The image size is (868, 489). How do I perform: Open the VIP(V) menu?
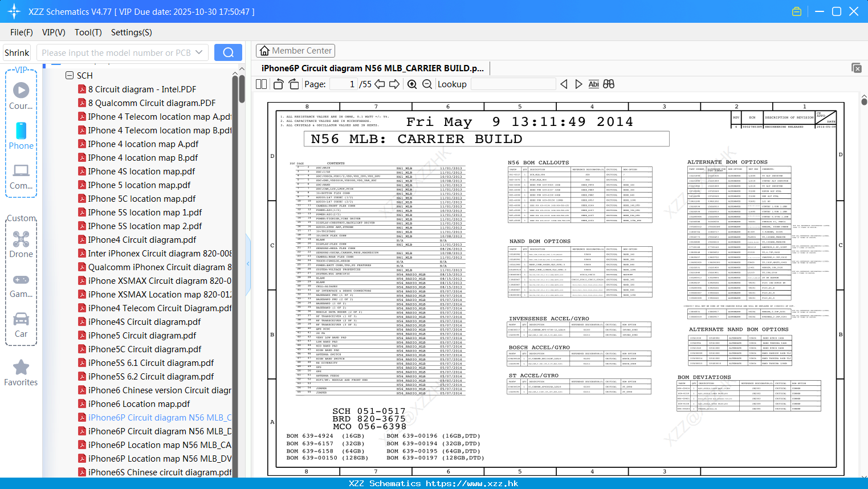coord(54,32)
